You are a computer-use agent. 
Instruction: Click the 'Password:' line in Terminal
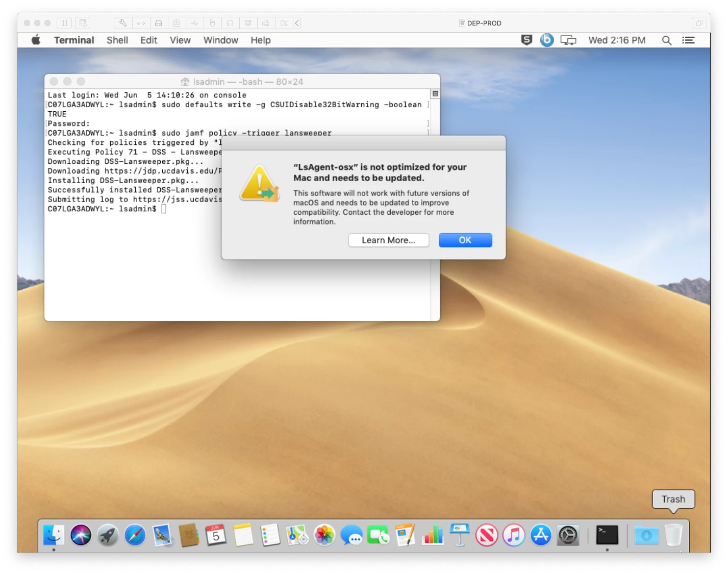[x=68, y=123]
